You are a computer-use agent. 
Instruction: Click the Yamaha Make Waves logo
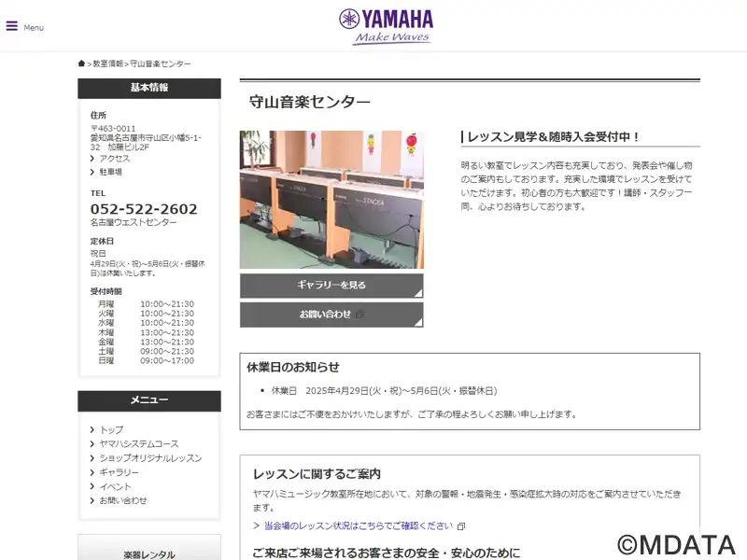[x=386, y=27]
